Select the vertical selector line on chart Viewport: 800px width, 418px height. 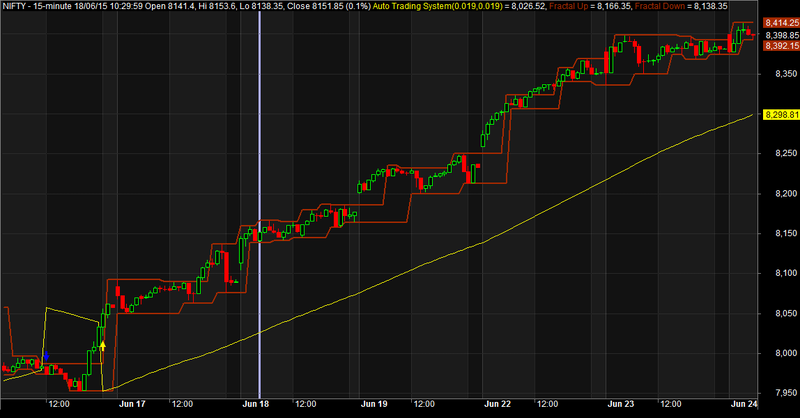pyautogui.click(x=259, y=204)
